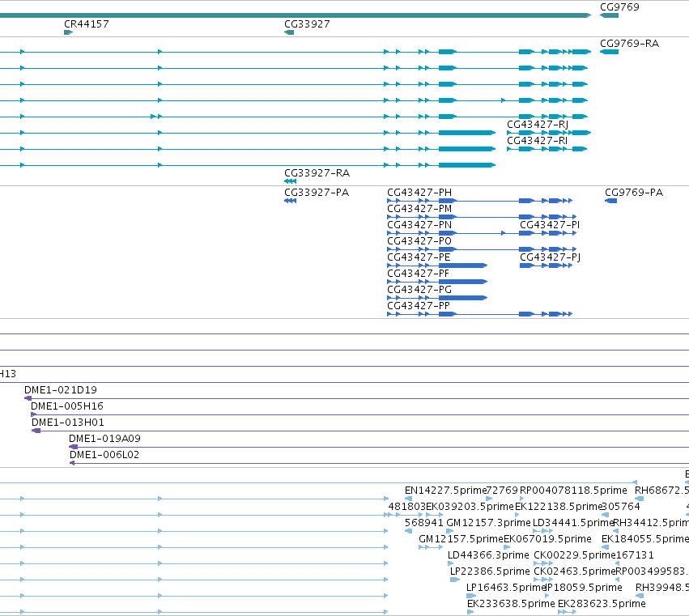Click the EK233638.5prime EST label
The image size is (689, 616).
click(511, 605)
